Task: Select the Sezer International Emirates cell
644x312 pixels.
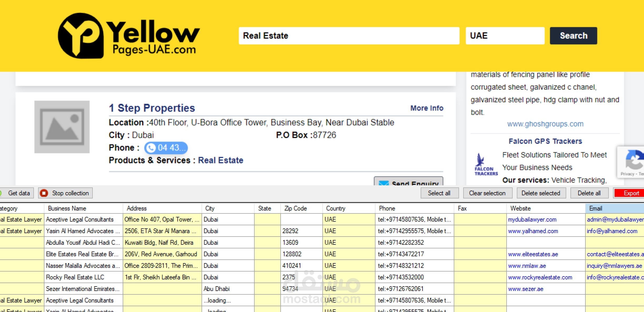Action: [84, 289]
